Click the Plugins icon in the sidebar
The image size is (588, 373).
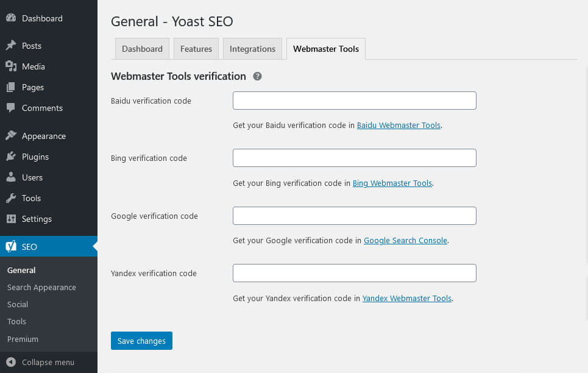[11, 157]
